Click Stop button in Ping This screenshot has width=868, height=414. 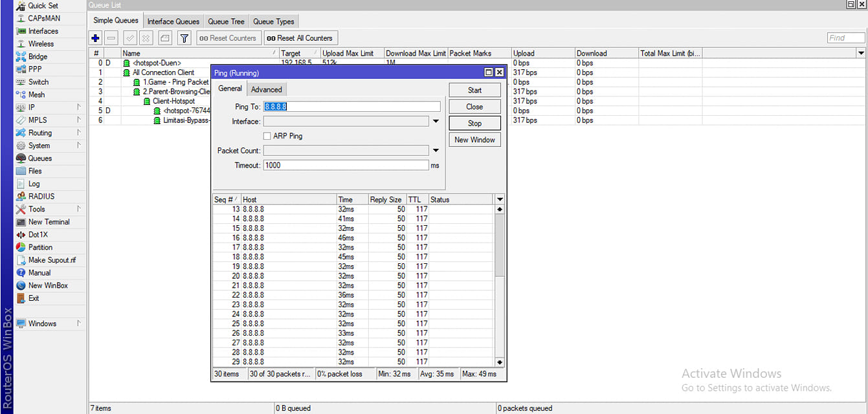(x=474, y=123)
